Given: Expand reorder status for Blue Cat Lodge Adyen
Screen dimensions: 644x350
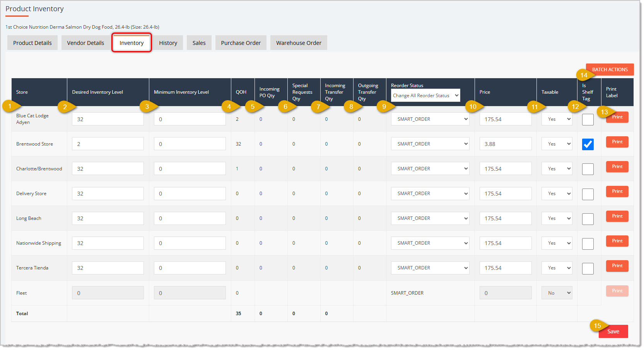Looking at the screenshot, I should pos(430,119).
